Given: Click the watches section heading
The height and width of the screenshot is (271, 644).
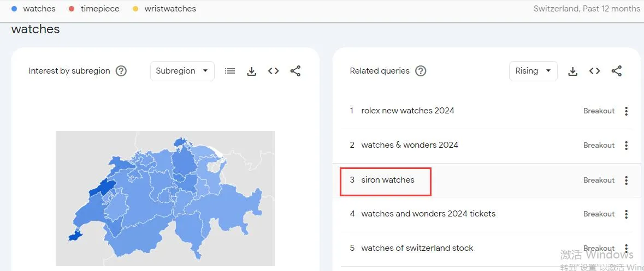Looking at the screenshot, I should [x=36, y=29].
